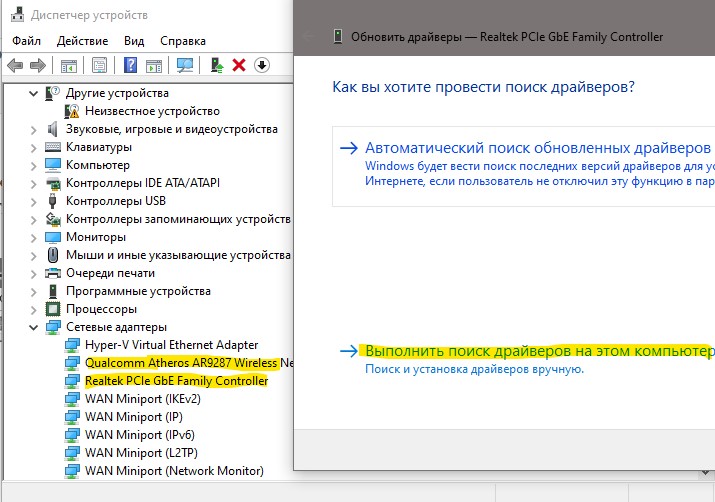This screenshot has width=715, height=502.
Task: Click the Forward arrow toolbar icon
Action: pyautogui.click(x=38, y=66)
